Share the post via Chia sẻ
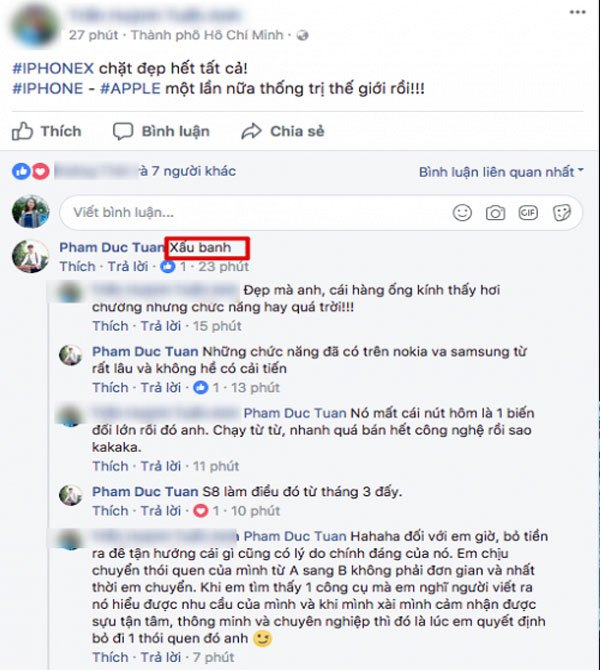The width and height of the screenshot is (600, 670). (283, 131)
